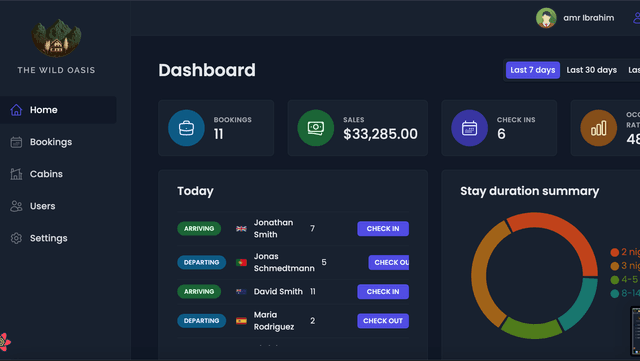This screenshot has width=640, height=361.
Task: Click the amr Ibrahim username text
Action: 589,18
